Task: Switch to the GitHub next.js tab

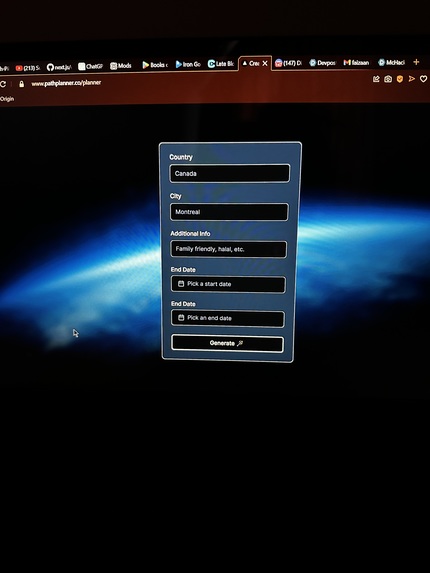Action: click(59, 67)
